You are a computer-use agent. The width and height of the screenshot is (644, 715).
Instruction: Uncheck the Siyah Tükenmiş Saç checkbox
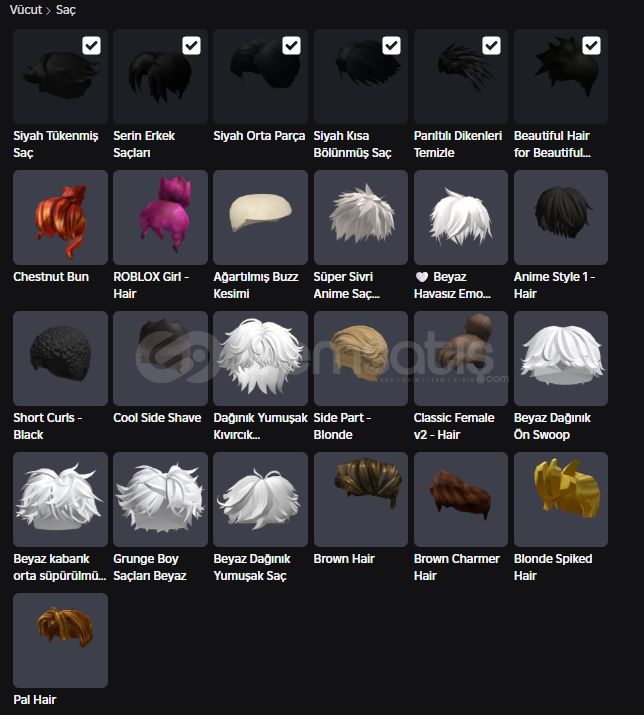click(91, 46)
